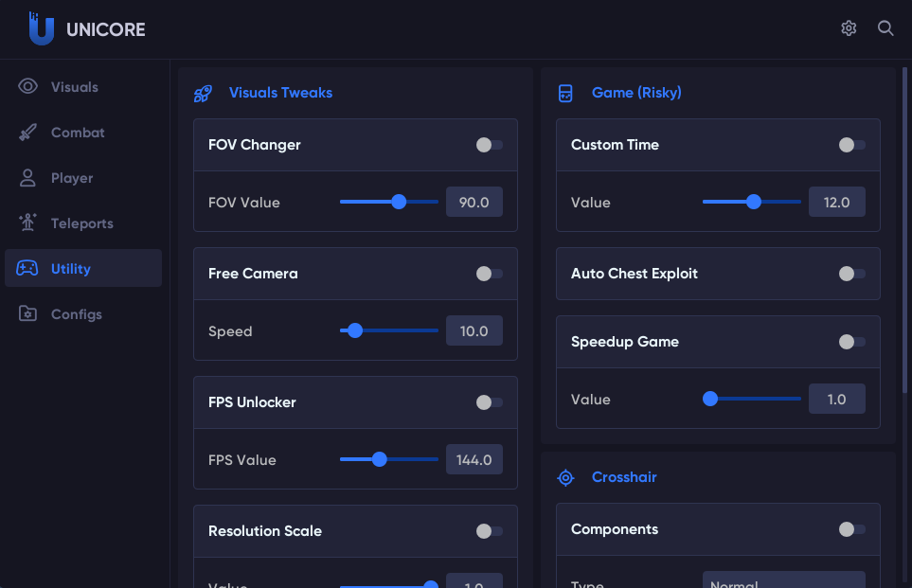Viewport: 912px width, 588px height.
Task: Click the search magnifier icon
Action: [x=885, y=28]
